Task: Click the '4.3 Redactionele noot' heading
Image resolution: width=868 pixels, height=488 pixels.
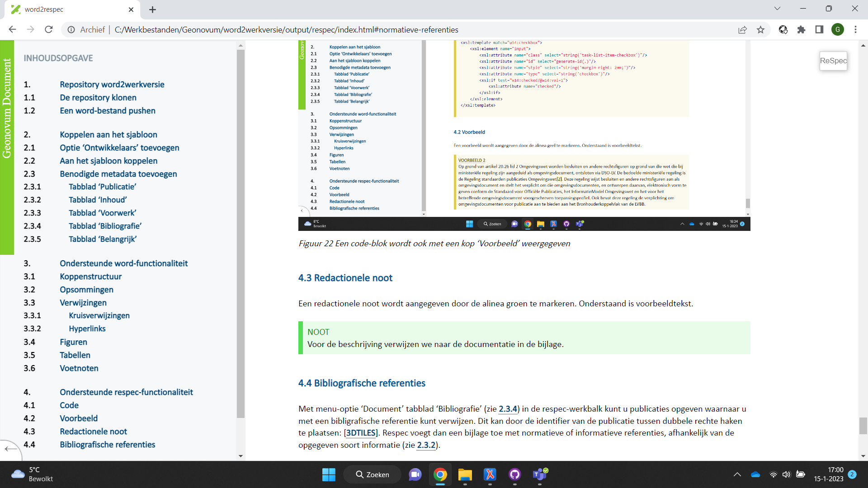Action: tap(345, 278)
